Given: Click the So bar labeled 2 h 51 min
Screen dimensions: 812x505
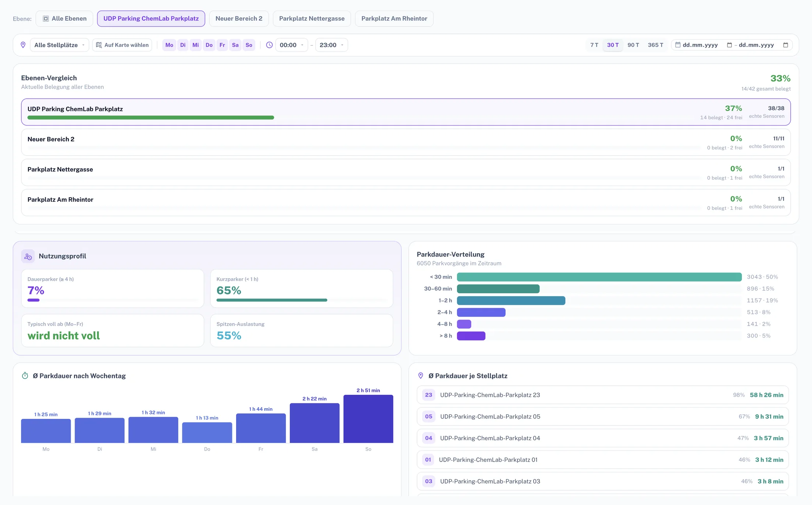Looking at the screenshot, I should tap(368, 419).
